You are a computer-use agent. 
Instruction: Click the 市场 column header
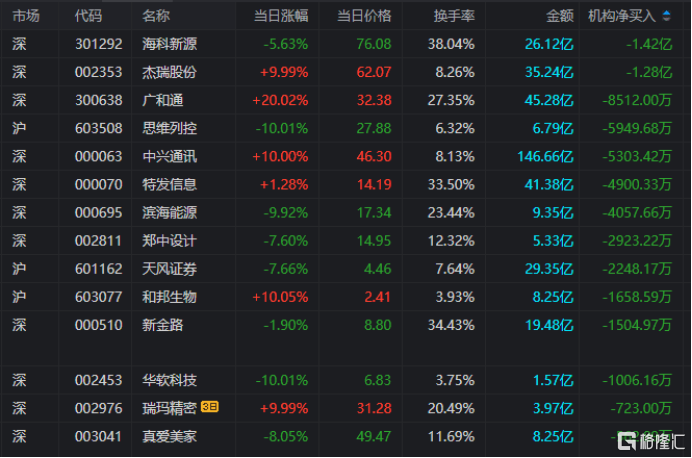(27, 16)
